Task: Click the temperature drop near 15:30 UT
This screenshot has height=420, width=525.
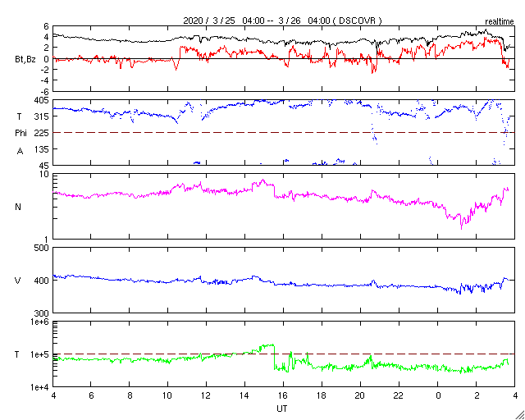Action: 274,357
